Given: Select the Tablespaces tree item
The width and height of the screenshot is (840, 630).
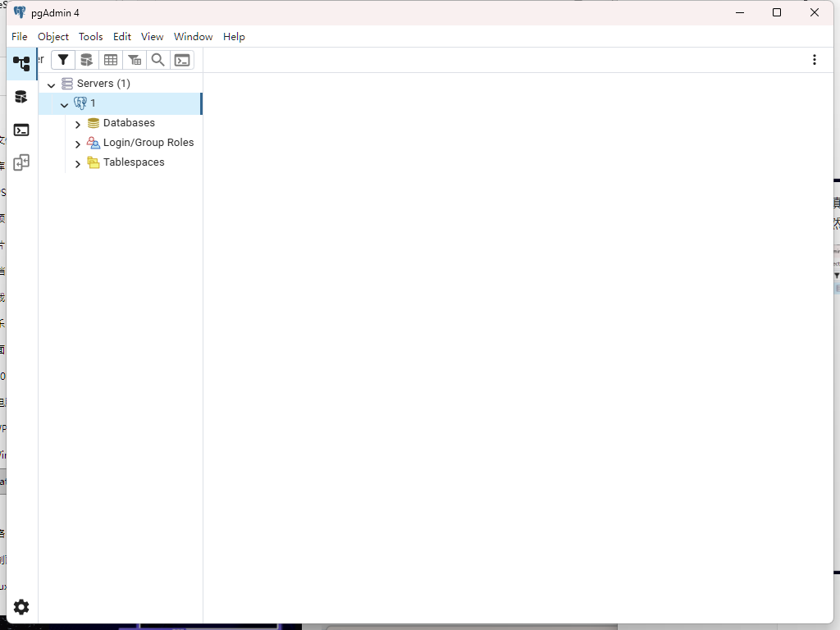Looking at the screenshot, I should tap(134, 162).
